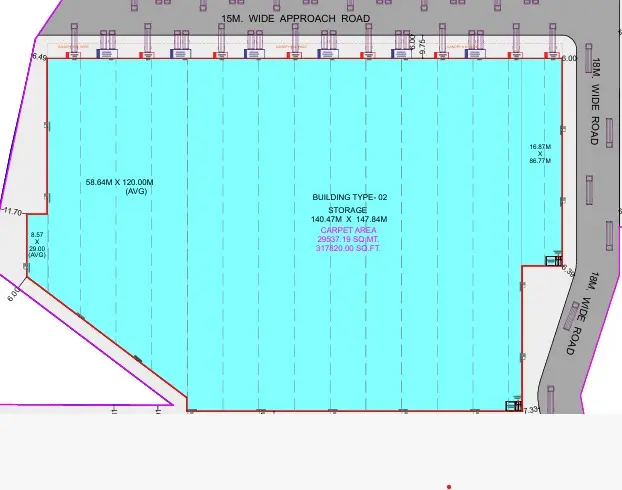Click the magenta "CARPET AREA" heading
The image size is (622, 490).
(348, 230)
